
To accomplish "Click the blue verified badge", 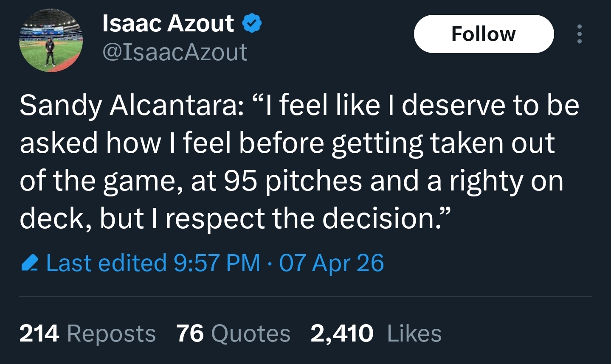I will [x=252, y=23].
